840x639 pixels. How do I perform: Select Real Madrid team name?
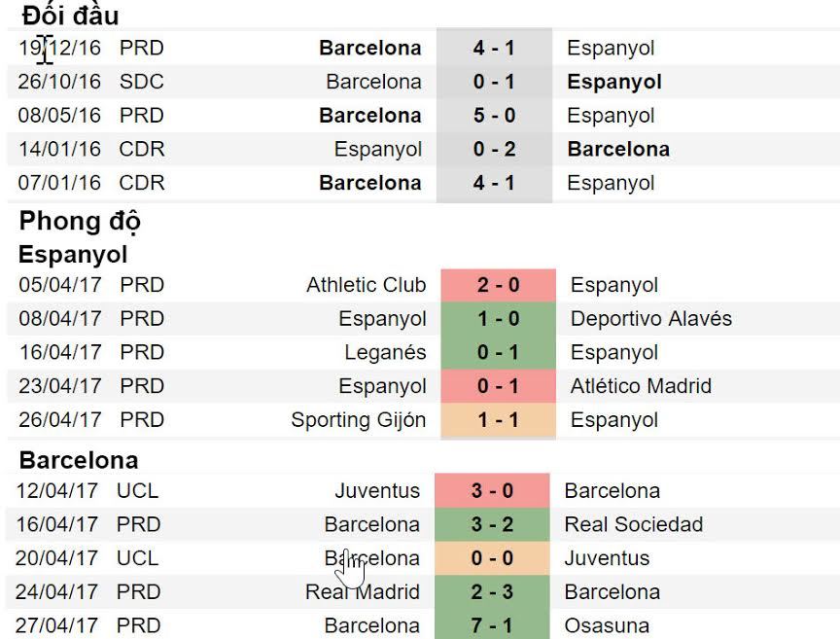pyautogui.click(x=363, y=591)
